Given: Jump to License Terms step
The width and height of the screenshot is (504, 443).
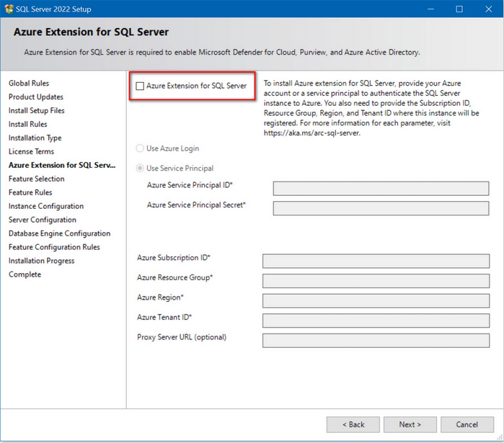Looking at the screenshot, I should (x=31, y=152).
